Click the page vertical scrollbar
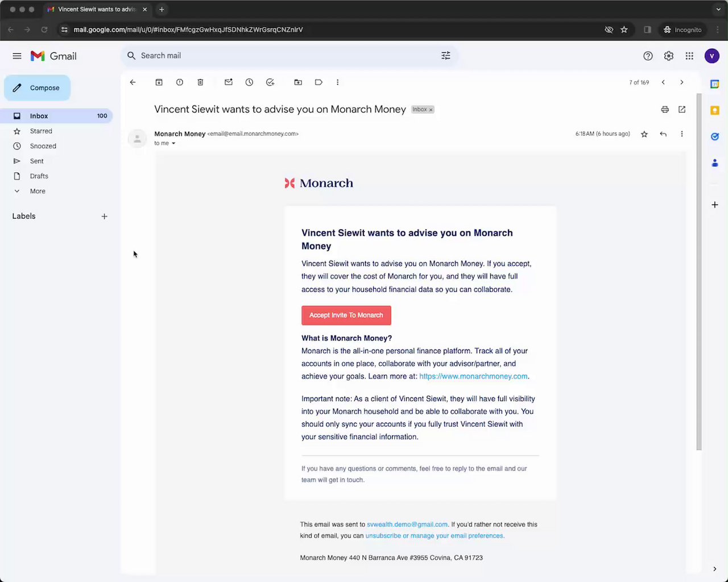Screen dimensions: 728x582 point(699,273)
